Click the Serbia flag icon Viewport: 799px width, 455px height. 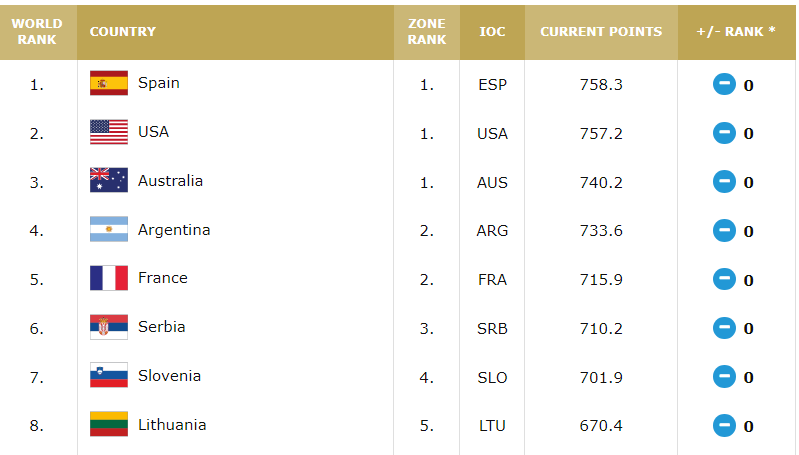[109, 327]
